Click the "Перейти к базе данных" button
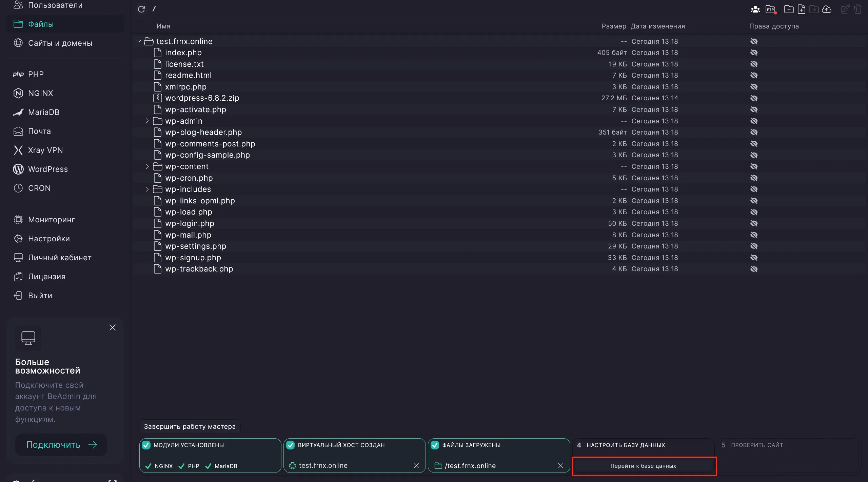Screen dimensions: 868x482 pyautogui.click(x=644, y=466)
